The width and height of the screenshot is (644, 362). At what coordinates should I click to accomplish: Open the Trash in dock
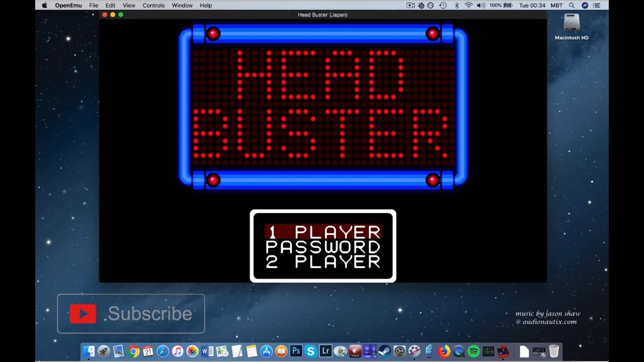click(x=554, y=351)
